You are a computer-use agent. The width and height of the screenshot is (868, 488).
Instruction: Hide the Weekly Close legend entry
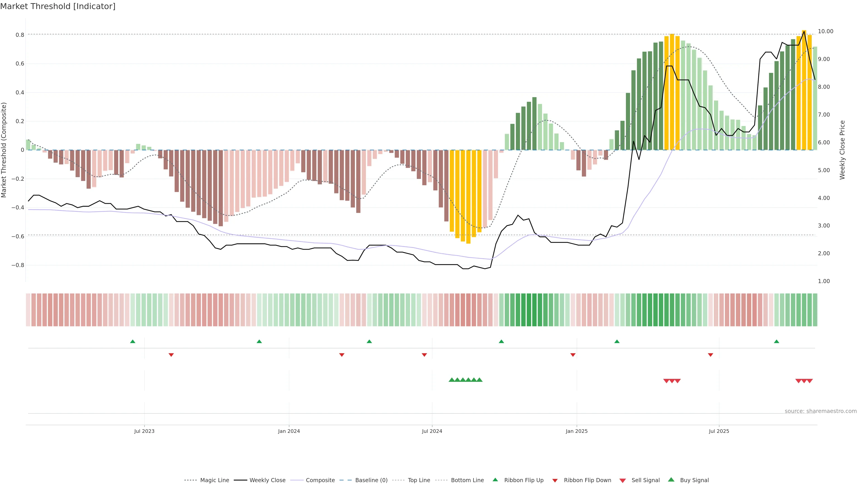pyautogui.click(x=267, y=480)
